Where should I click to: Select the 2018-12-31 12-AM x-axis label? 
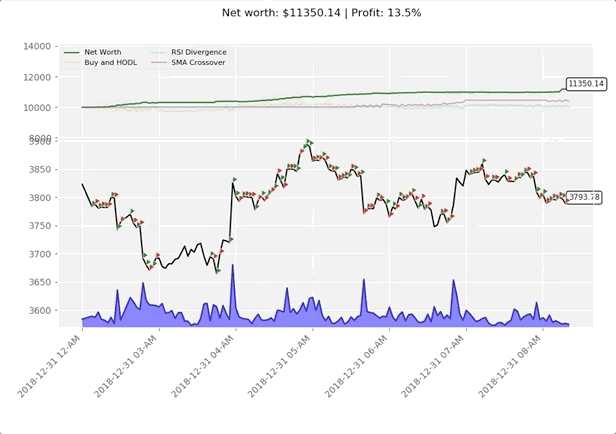(x=52, y=370)
